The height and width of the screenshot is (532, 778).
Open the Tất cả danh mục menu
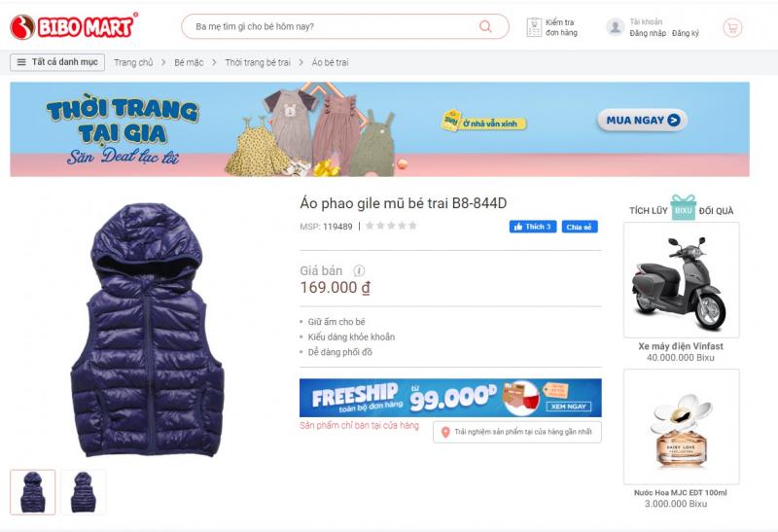(x=57, y=62)
